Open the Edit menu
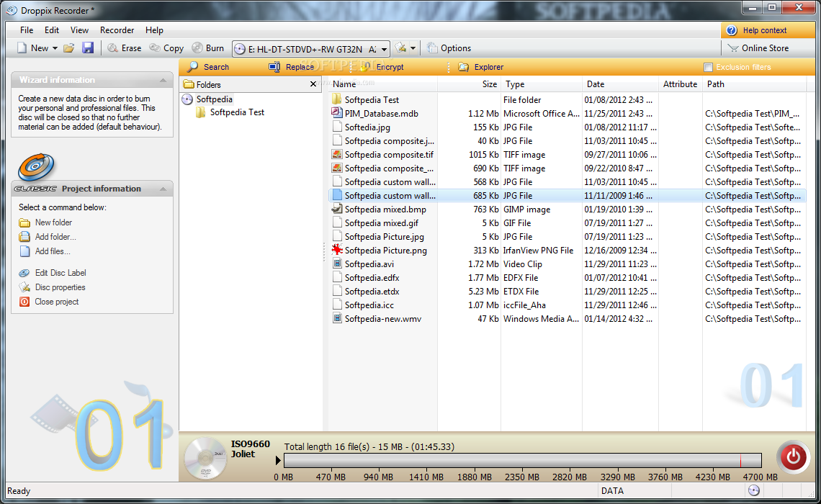This screenshot has height=504, width=821. click(52, 30)
